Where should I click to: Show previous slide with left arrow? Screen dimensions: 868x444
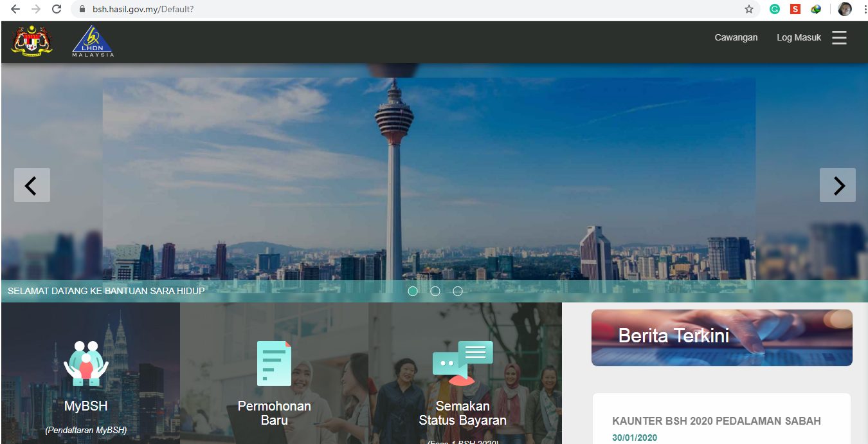pos(32,185)
